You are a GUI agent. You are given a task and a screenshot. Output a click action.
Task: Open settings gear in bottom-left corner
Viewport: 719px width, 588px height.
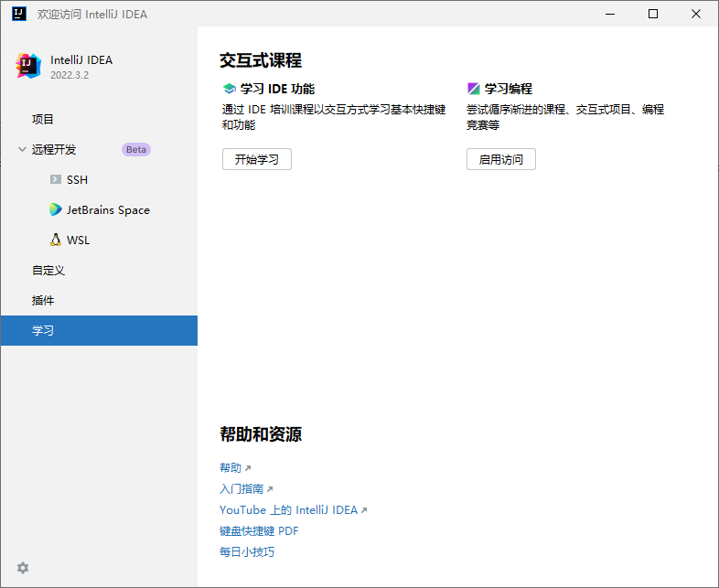pyautogui.click(x=23, y=568)
